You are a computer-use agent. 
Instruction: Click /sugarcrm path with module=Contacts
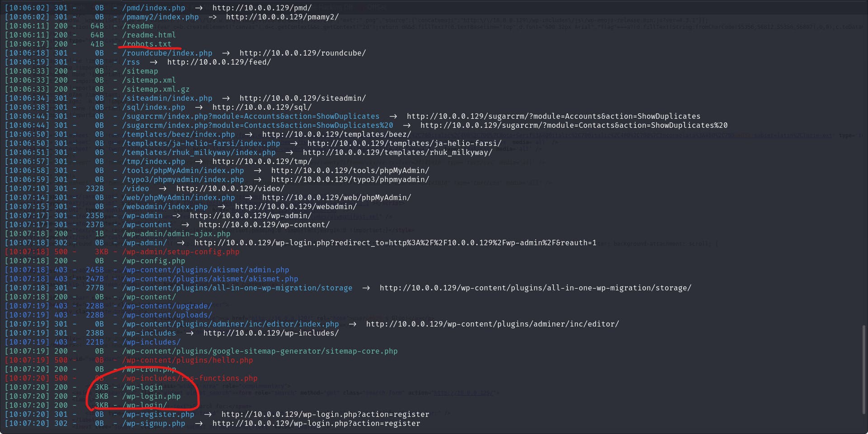(258, 125)
